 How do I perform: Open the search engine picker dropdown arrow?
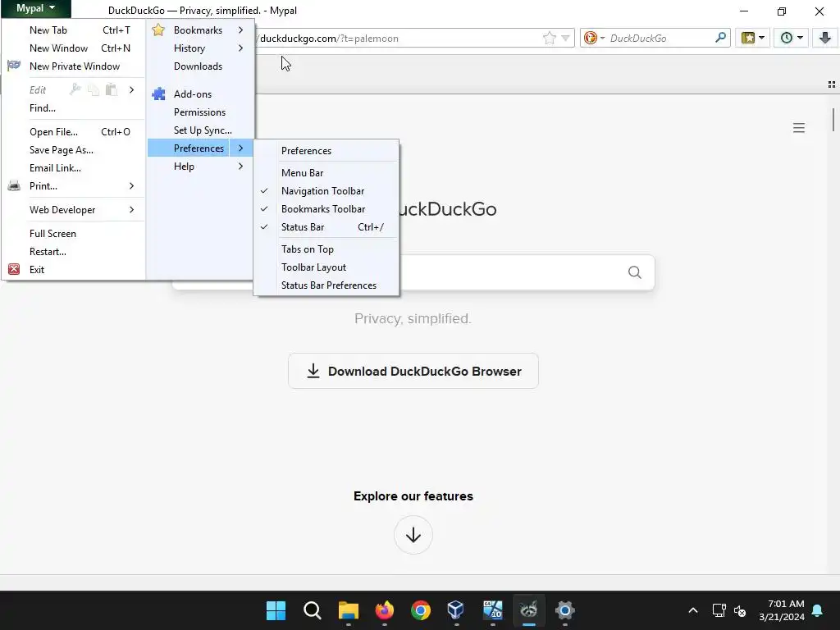pyautogui.click(x=602, y=38)
